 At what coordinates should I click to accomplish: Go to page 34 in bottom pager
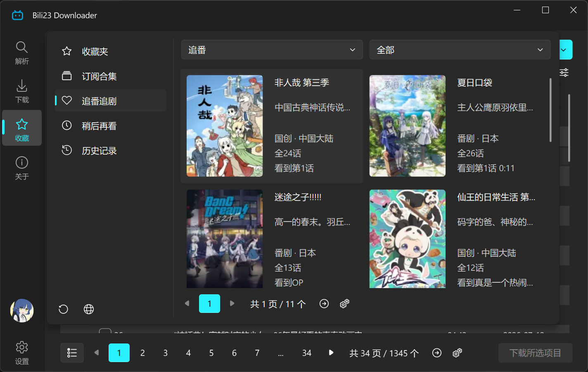click(307, 353)
